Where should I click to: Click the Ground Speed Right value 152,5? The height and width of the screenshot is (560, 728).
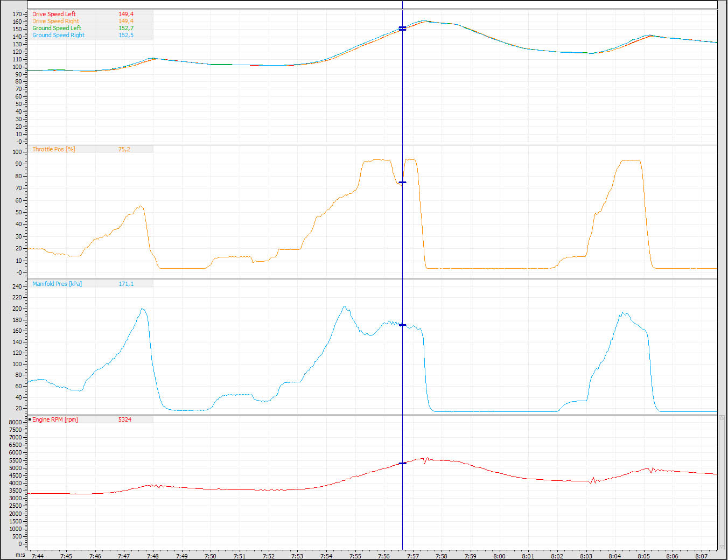tap(126, 35)
